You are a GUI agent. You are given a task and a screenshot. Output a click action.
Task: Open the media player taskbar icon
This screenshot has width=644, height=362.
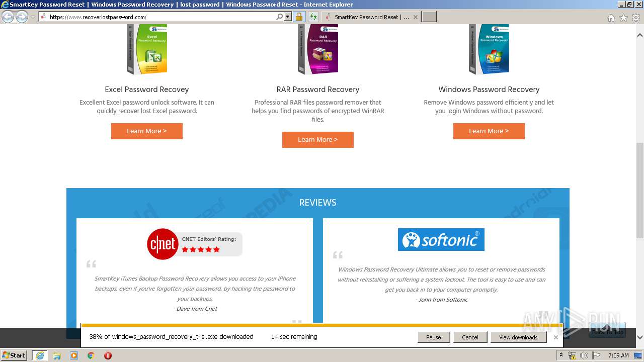tap(74, 355)
